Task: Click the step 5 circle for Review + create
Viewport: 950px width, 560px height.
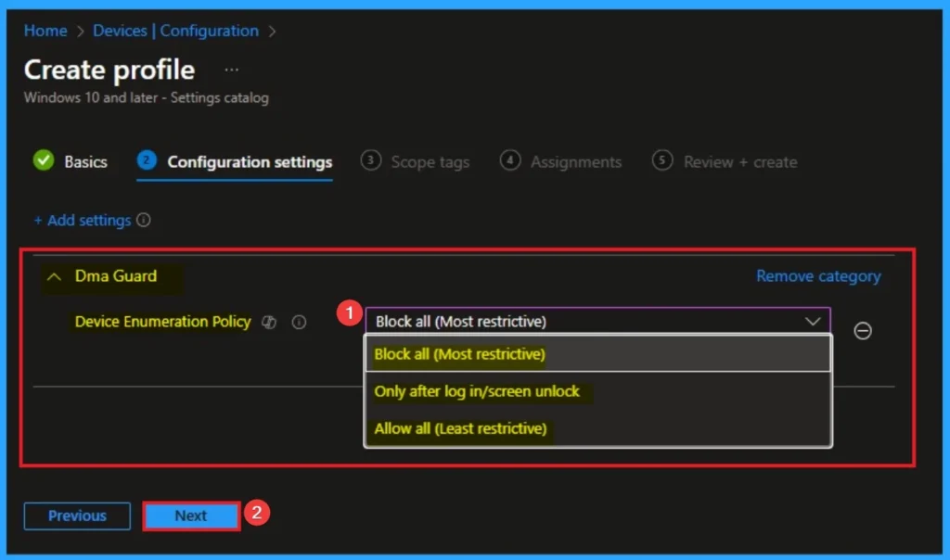Action: tap(662, 161)
